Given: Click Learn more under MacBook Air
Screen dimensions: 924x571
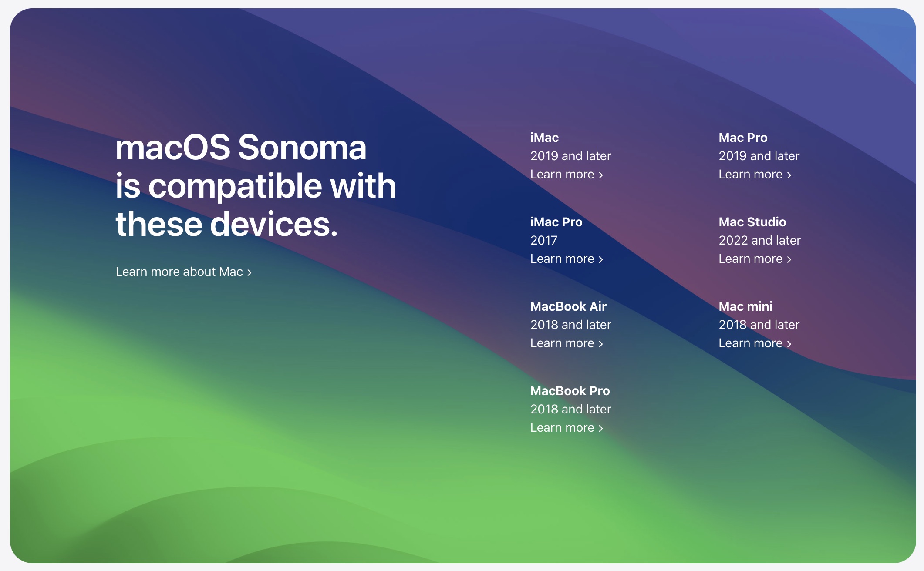Looking at the screenshot, I should 567,343.
